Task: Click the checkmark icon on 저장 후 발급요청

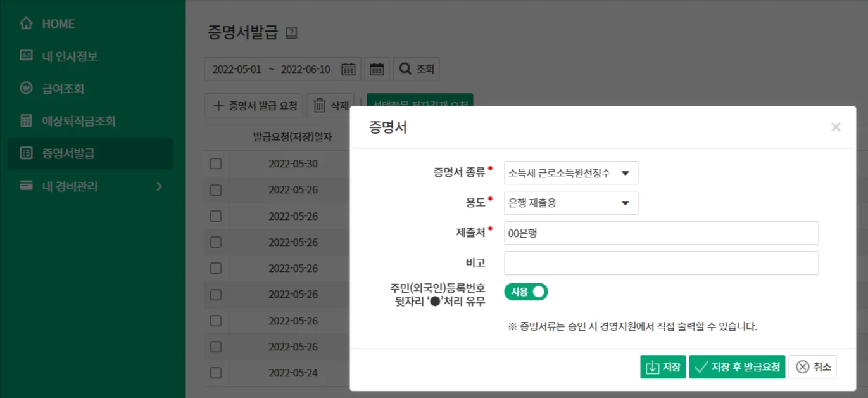Action: point(700,366)
